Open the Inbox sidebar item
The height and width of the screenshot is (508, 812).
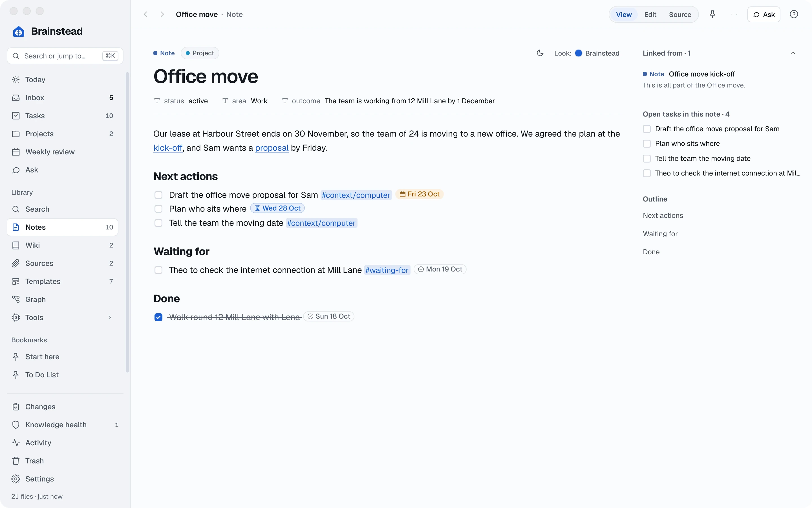pos(62,98)
